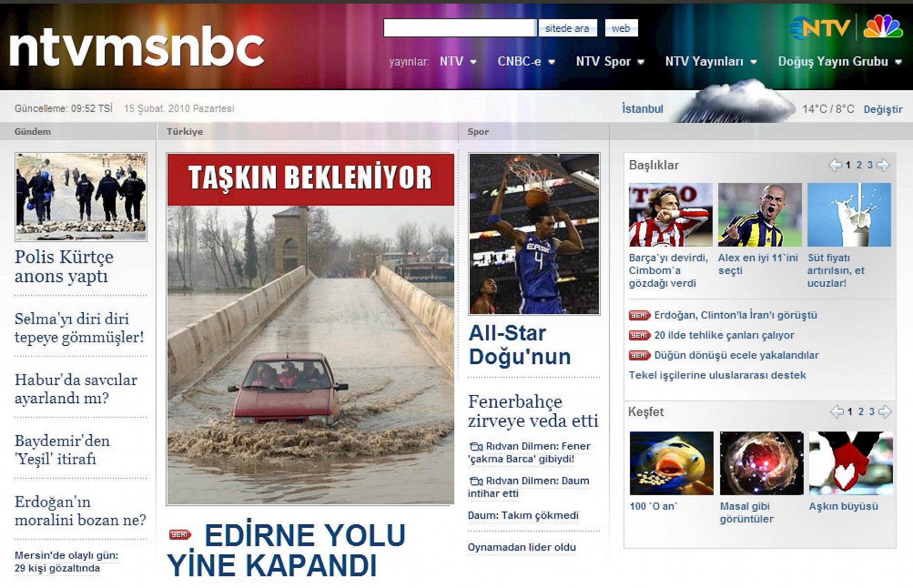Image resolution: width=913 pixels, height=588 pixels.
Task: Open the CNBC-e dropdown menu
Action: click(526, 62)
